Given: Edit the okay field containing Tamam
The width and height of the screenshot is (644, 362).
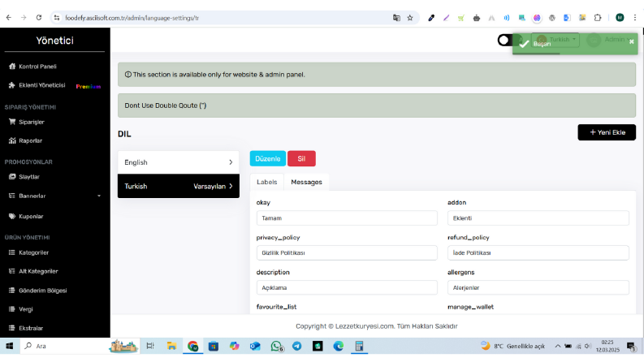Looking at the screenshot, I should tap(347, 218).
